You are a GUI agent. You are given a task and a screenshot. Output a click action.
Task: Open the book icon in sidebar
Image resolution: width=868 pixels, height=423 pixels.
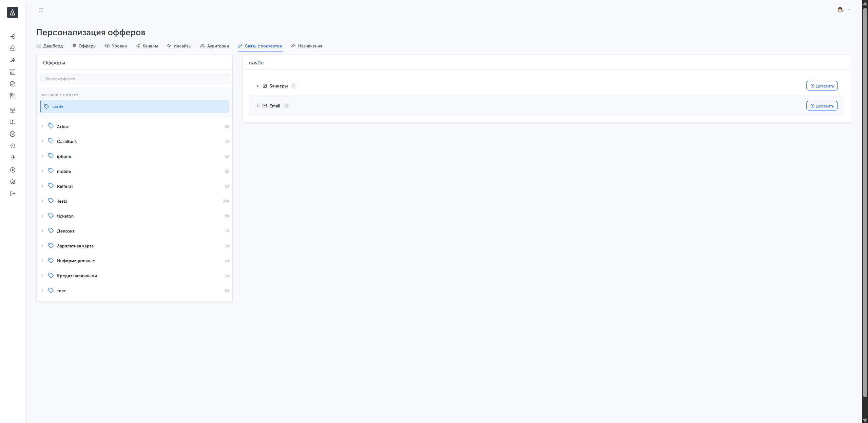coord(13,122)
